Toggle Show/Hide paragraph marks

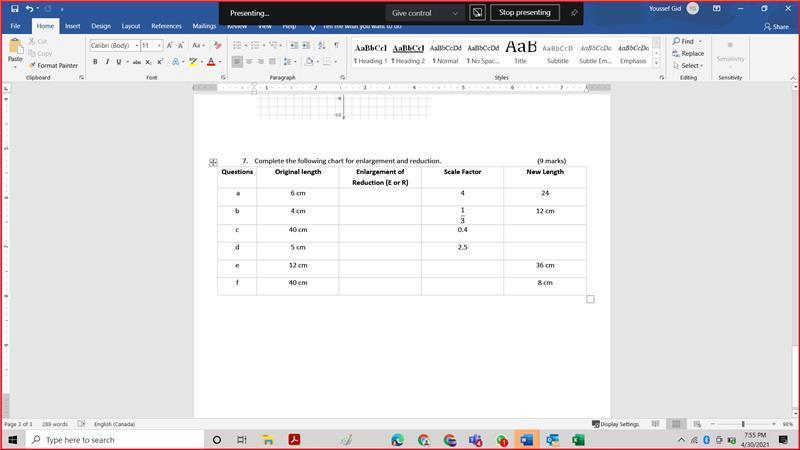click(x=336, y=45)
